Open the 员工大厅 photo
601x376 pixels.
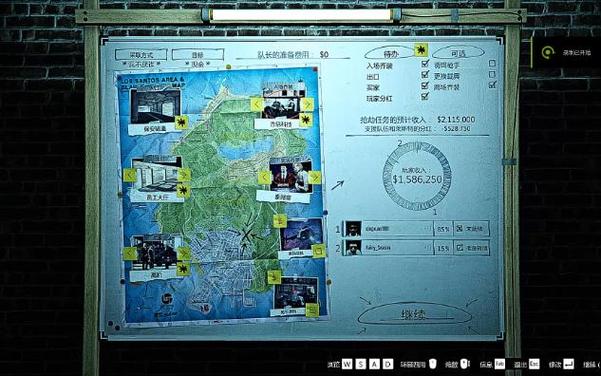coord(156,174)
